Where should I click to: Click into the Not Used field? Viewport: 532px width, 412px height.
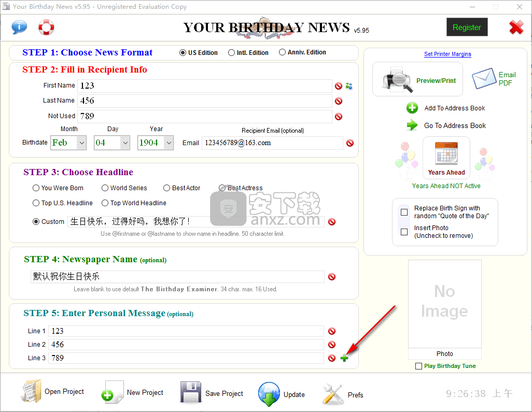[x=205, y=116]
